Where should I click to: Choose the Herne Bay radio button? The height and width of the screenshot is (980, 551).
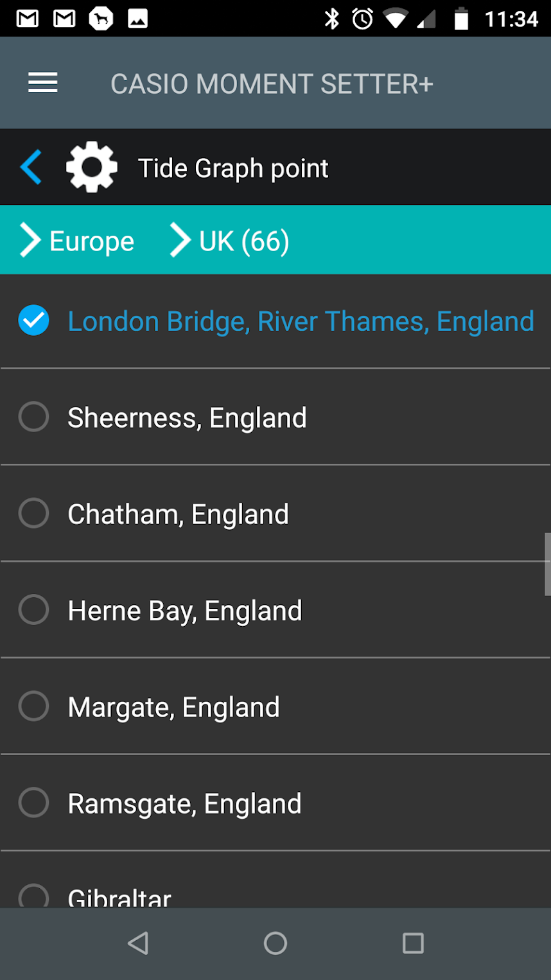point(33,609)
